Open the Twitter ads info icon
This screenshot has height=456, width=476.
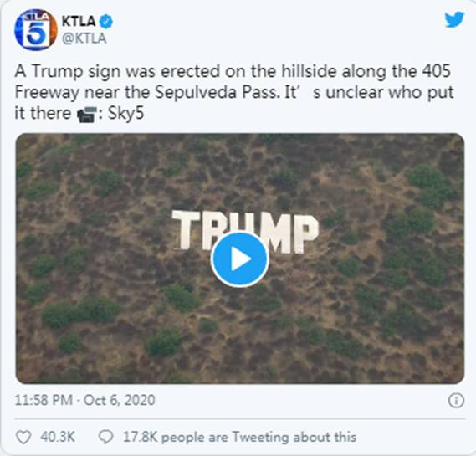point(456,401)
